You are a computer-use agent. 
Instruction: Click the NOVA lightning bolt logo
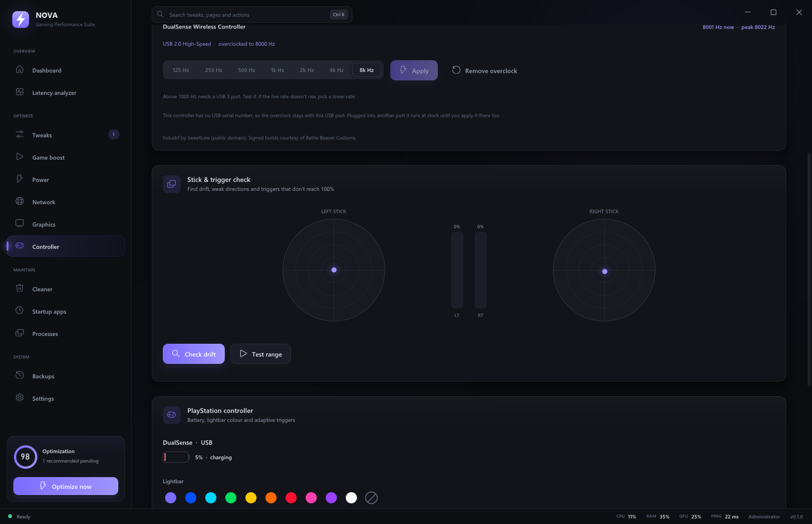(21, 20)
